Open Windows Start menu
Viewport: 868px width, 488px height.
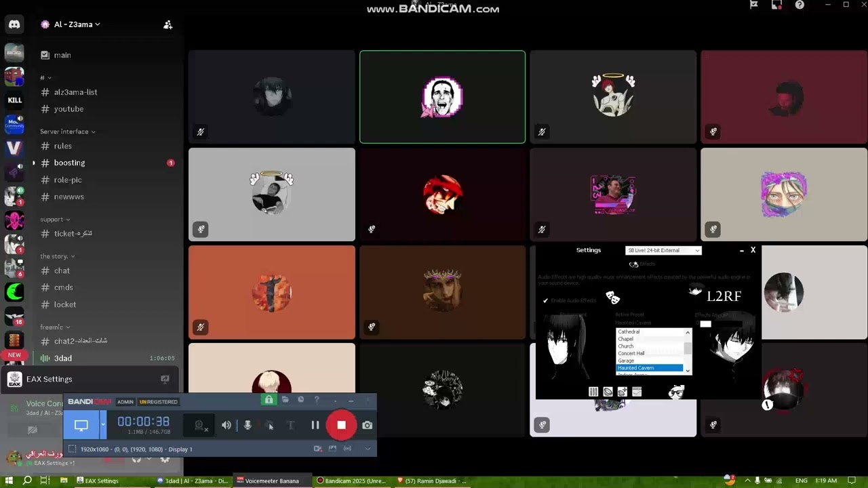click(9, 481)
